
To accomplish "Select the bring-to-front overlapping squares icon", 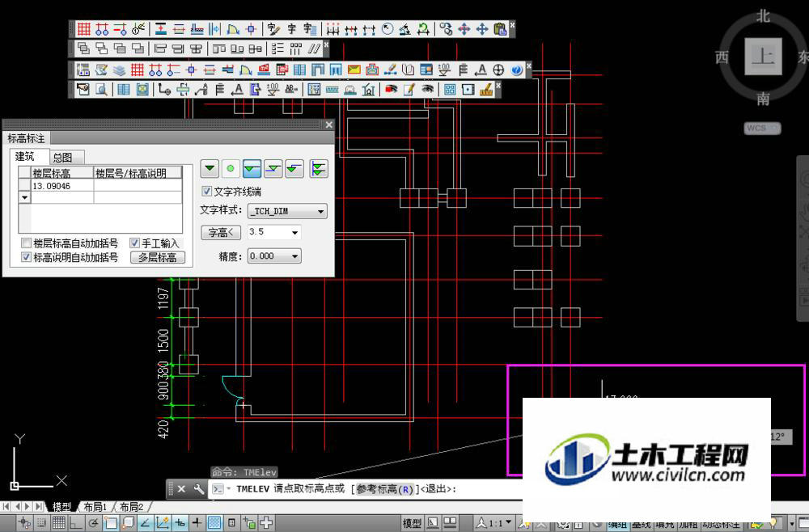I will tap(83, 49).
